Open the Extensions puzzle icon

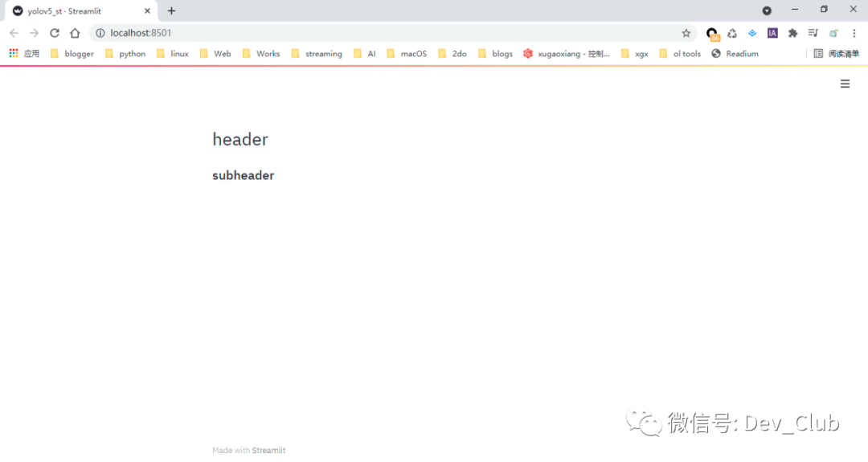(792, 33)
